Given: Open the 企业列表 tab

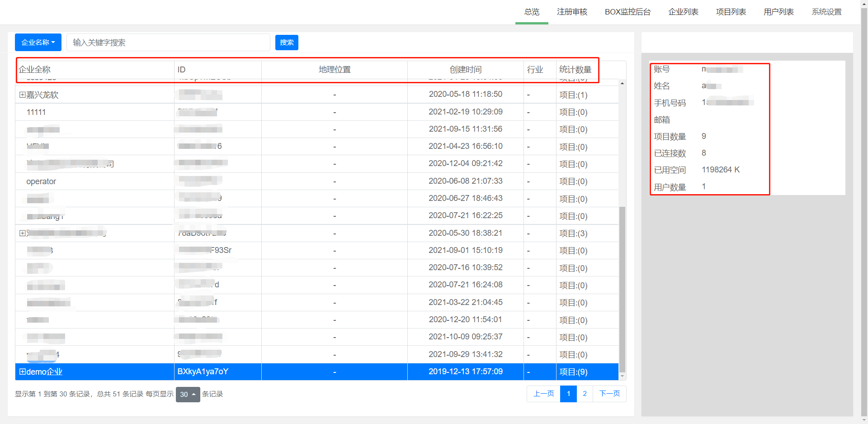Looking at the screenshot, I should (683, 12).
